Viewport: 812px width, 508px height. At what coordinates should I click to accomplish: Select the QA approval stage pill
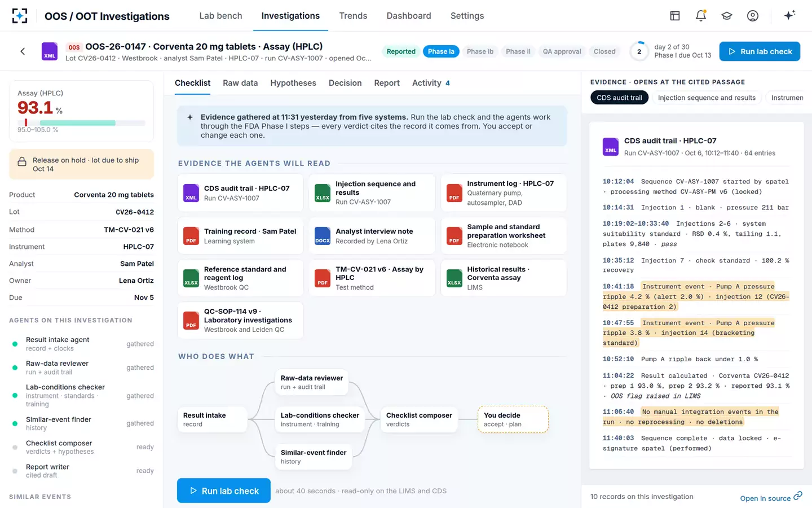562,51
